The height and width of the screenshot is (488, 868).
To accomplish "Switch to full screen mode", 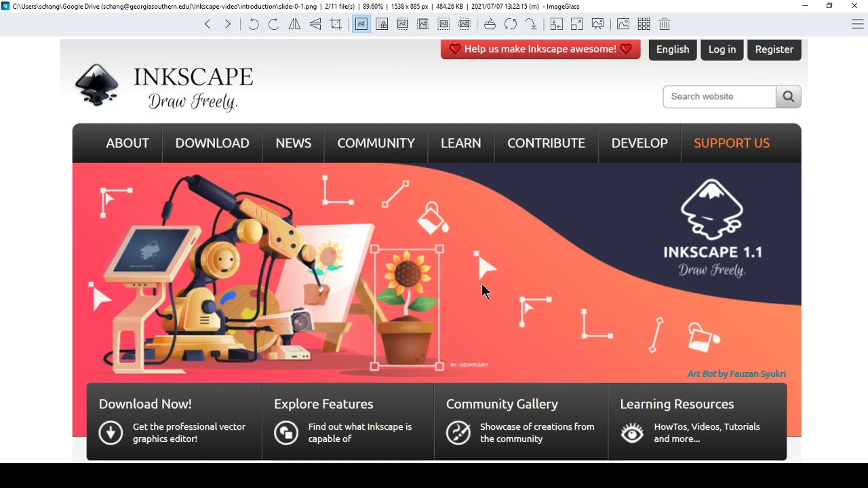I will click(577, 24).
